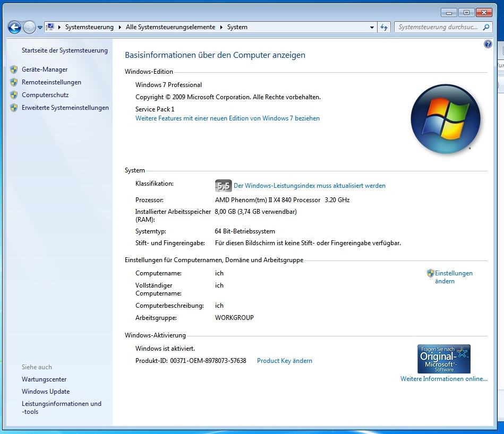Click the Service Pack 1 text
Viewport: 504px width, 434px height.
point(155,109)
